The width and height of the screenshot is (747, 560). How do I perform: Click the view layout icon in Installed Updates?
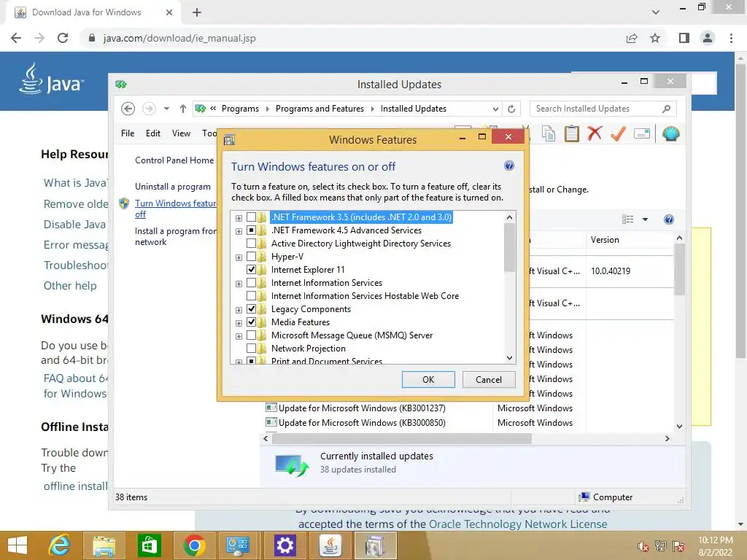tap(628, 219)
